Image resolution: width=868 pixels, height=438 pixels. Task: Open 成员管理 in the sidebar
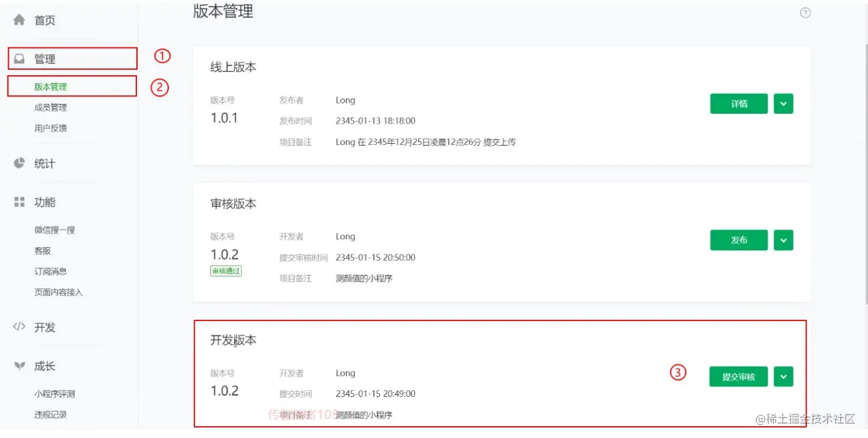pyautogui.click(x=50, y=108)
